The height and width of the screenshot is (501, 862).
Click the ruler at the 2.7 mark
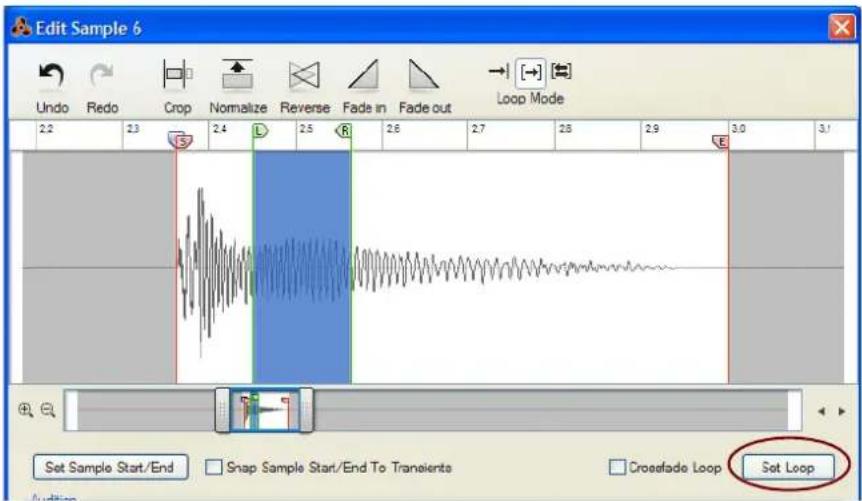pos(477,129)
